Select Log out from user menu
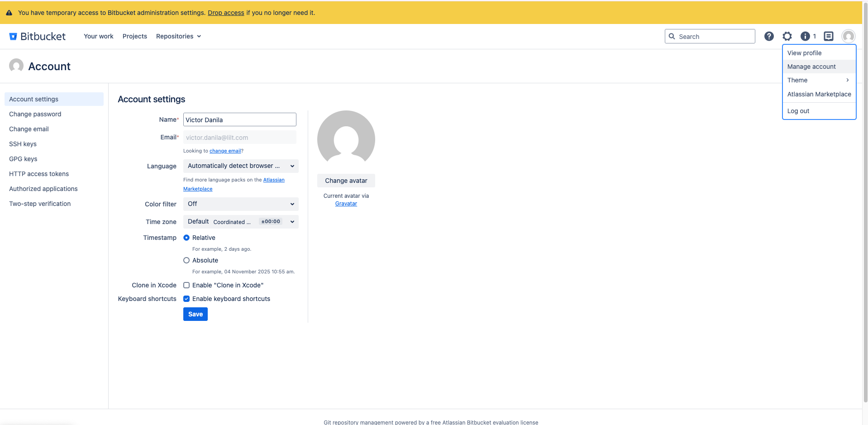 [x=819, y=111]
